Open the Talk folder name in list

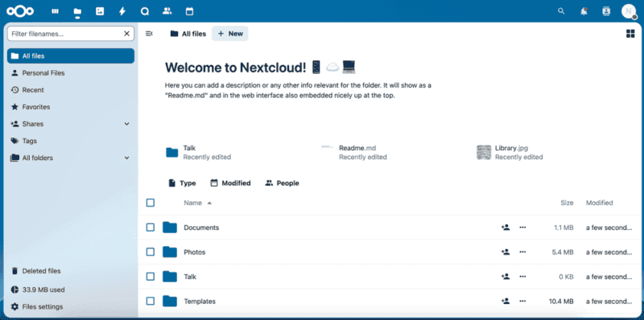(x=190, y=277)
